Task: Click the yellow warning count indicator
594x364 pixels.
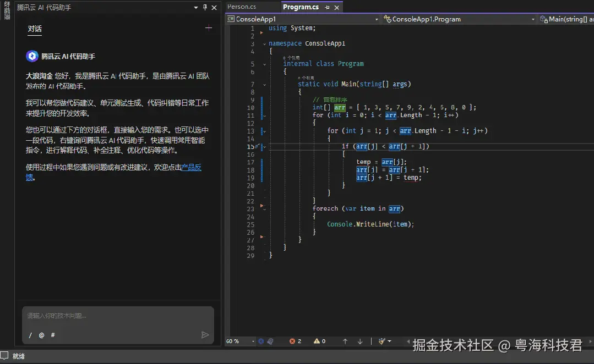Action: (x=319, y=341)
